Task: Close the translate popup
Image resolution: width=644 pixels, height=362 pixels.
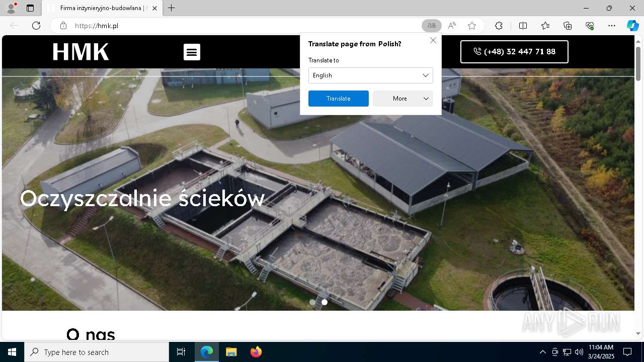Action: pos(433,40)
